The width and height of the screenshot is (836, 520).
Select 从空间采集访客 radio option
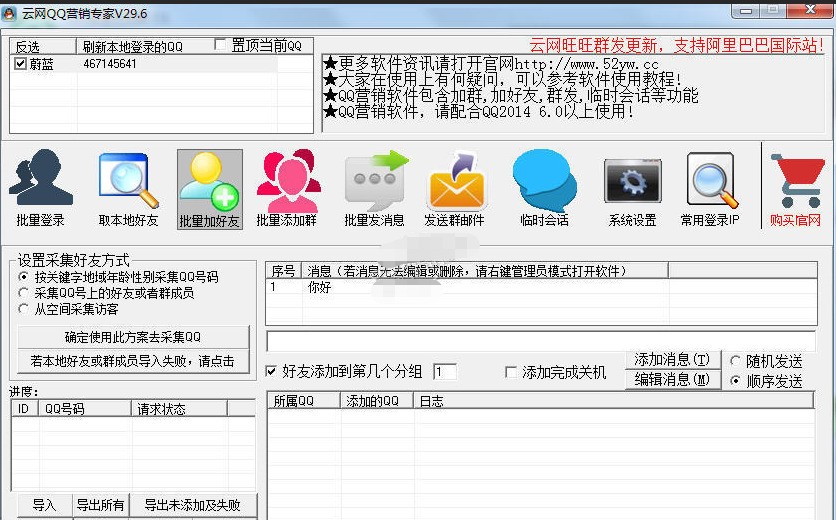point(23,309)
